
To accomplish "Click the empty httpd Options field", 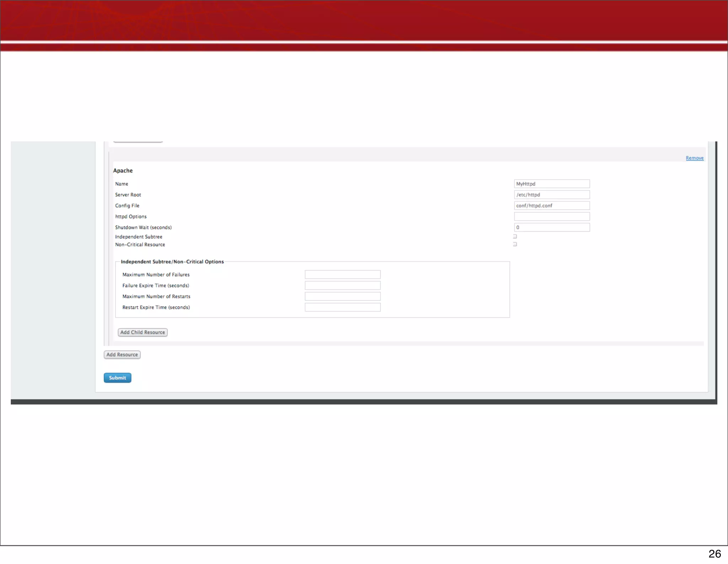I will coord(552,216).
